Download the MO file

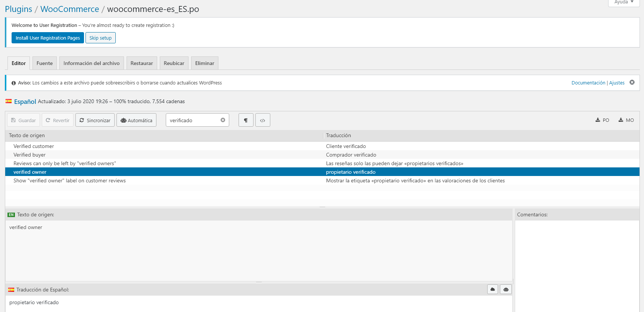coord(626,120)
